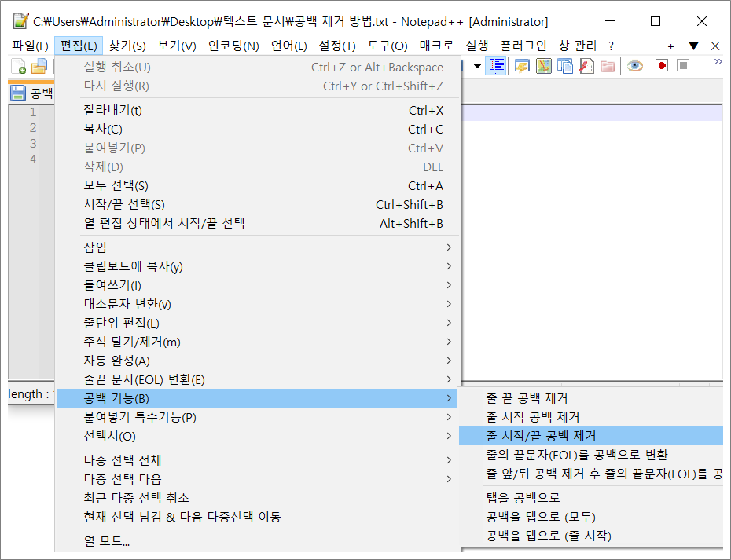The height and width of the screenshot is (560, 731).
Task: Expand the toolbar overflow chevron
Action: pos(718,61)
